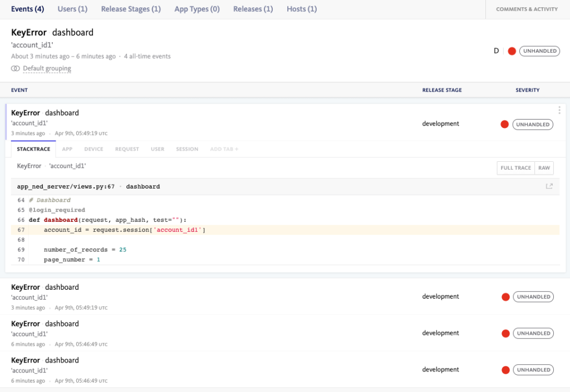The height and width of the screenshot is (392, 570).
Task: Click the red severity dot in error header
Action: 512,51
